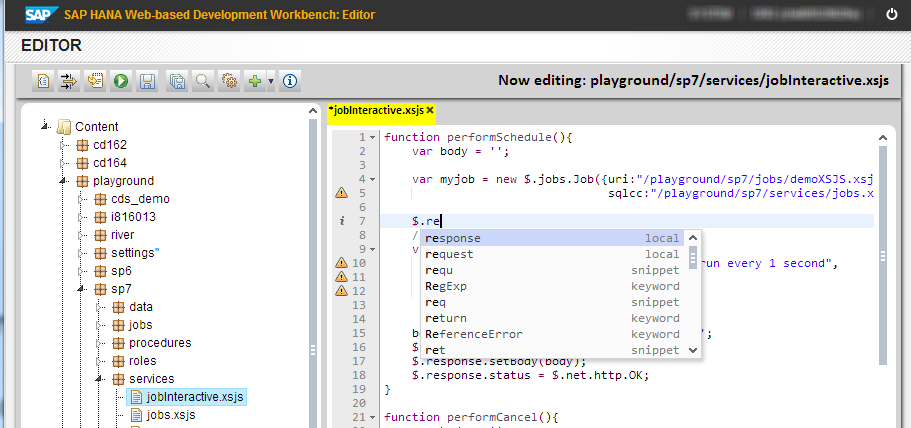Collapse the playground package
911x428 pixels.
[x=63, y=181]
